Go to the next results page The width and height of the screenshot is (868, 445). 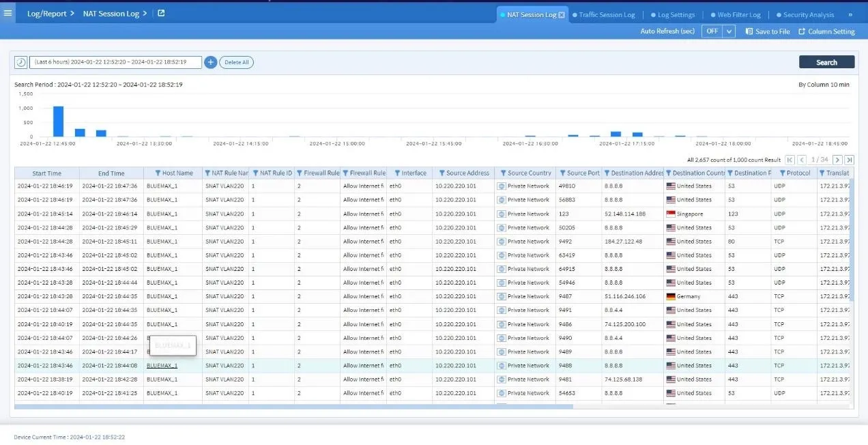point(837,160)
